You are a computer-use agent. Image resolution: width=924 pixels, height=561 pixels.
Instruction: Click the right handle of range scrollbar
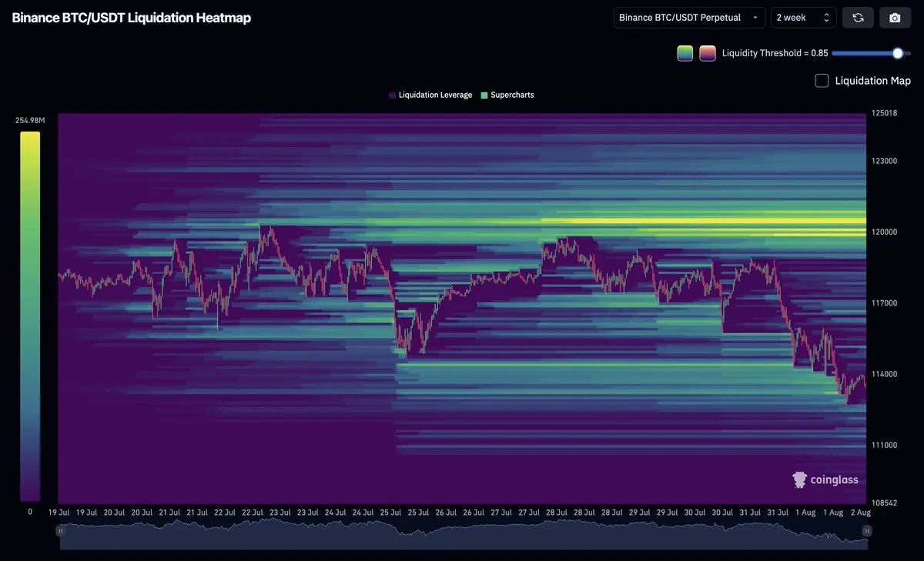[x=867, y=530]
